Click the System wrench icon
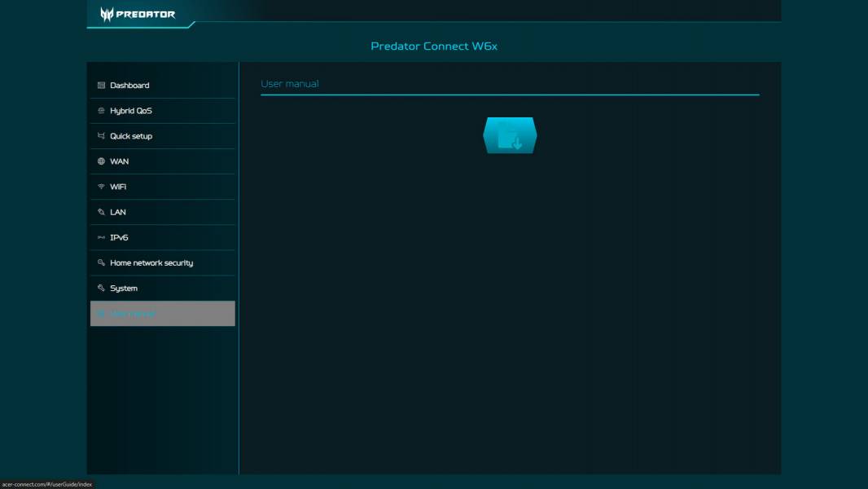This screenshot has height=489, width=868. [x=102, y=288]
